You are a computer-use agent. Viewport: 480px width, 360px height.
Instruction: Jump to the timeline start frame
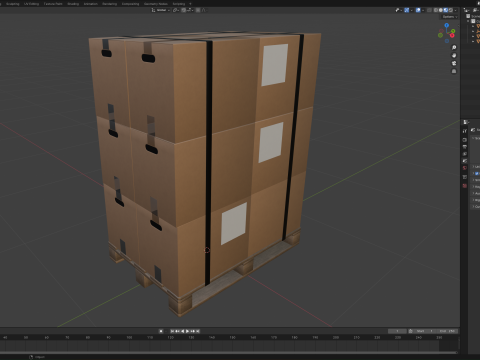tap(172, 331)
